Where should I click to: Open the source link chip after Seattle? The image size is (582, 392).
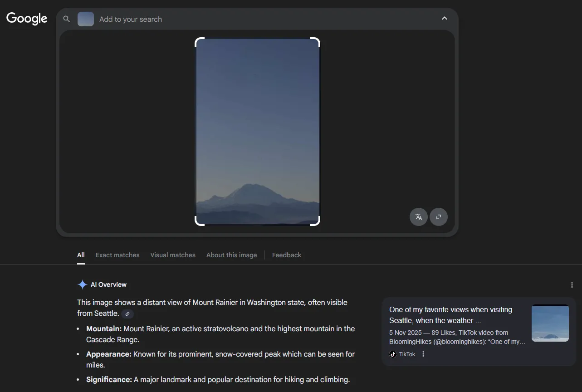pos(127,314)
